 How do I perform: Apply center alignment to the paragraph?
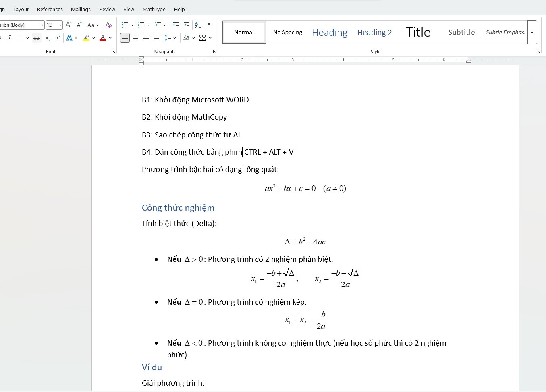coord(135,38)
